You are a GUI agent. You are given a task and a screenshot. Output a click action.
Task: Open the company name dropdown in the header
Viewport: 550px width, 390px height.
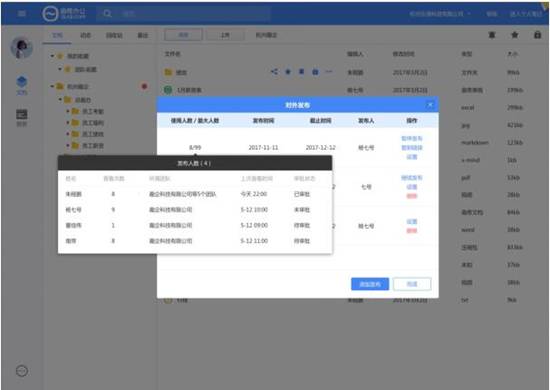tap(440, 14)
